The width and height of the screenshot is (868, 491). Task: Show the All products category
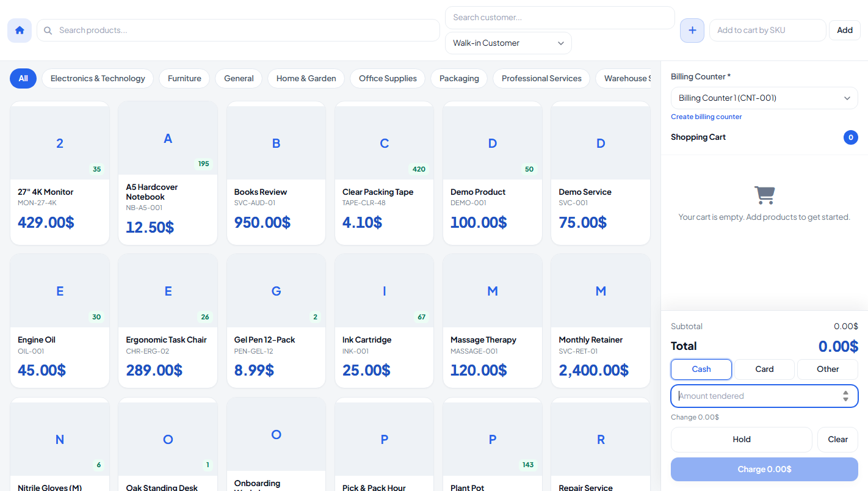pyautogui.click(x=23, y=78)
